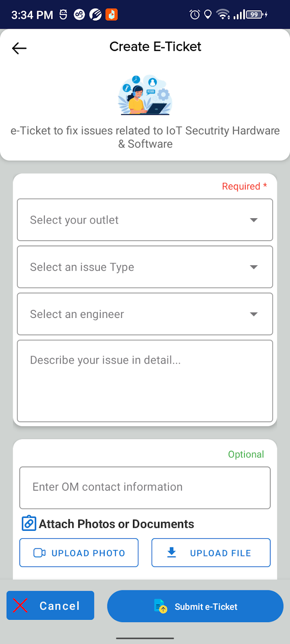Image resolution: width=290 pixels, height=644 pixels.
Task: Tap the battery indicator icon
Action: 255,15
